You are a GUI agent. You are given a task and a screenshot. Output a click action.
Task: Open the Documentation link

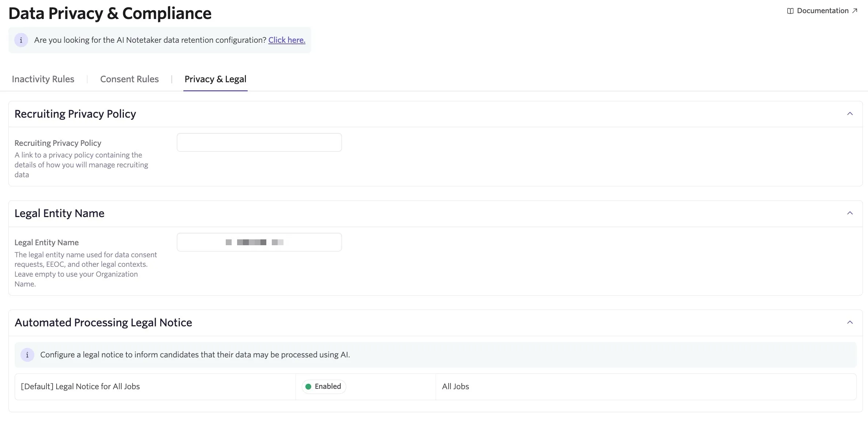tap(822, 11)
